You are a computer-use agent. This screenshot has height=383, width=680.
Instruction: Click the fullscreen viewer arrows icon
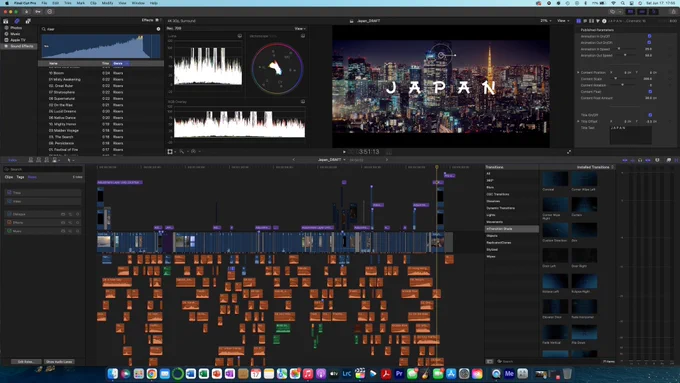coord(569,152)
